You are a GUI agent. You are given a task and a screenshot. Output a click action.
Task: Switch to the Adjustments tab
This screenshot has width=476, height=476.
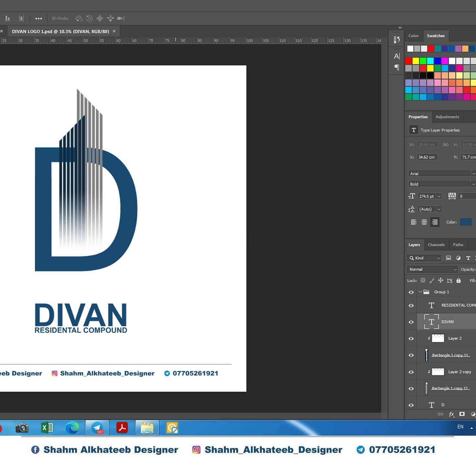pos(447,117)
